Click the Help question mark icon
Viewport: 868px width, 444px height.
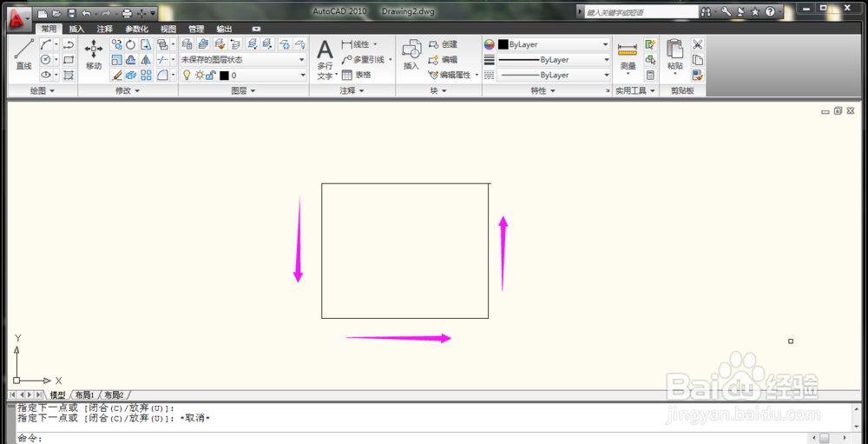770,11
